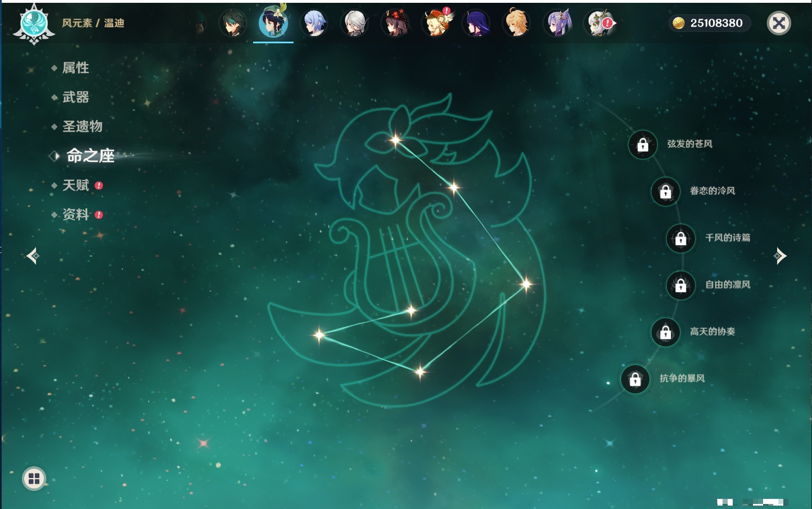Viewport: 812px width, 509px height.
Task: Click the Mora amount 25108380
Action: click(x=716, y=23)
